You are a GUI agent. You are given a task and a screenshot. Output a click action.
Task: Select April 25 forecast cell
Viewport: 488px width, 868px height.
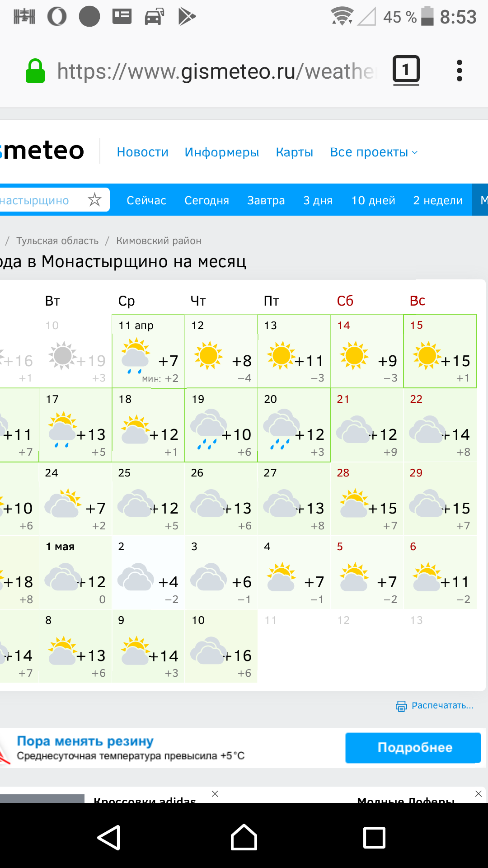[x=148, y=499]
